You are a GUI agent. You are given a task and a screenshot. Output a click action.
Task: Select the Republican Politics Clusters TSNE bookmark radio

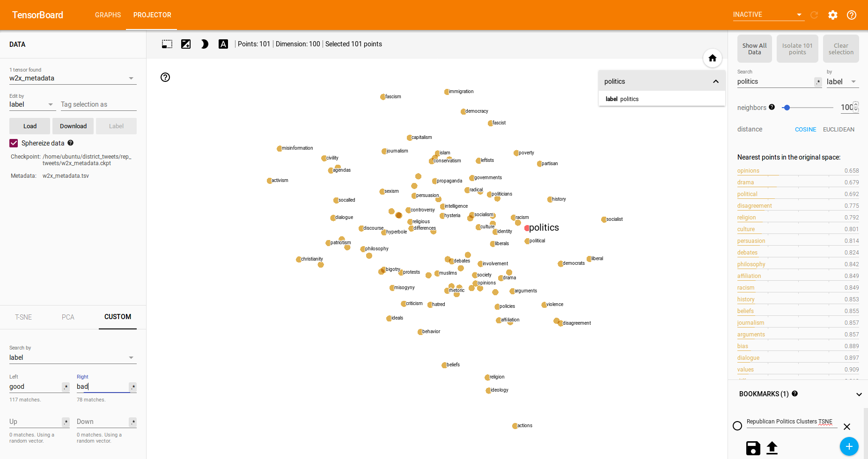point(737,426)
